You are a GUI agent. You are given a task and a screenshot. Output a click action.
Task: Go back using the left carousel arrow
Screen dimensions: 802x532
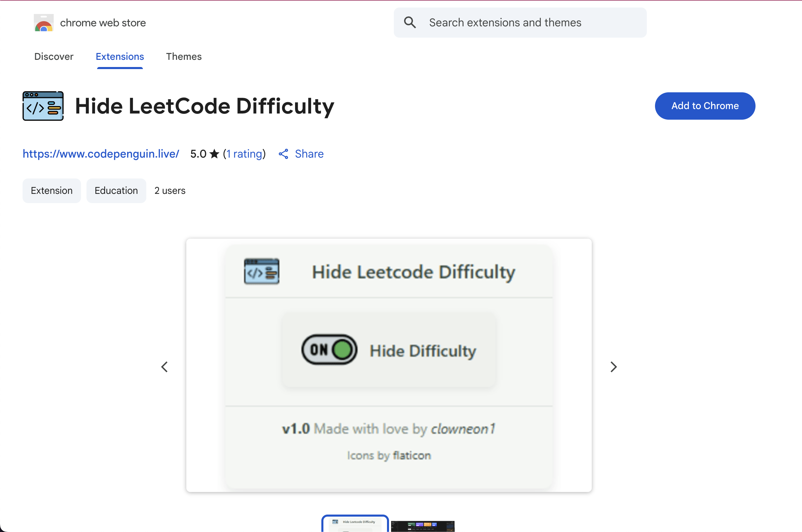(164, 367)
